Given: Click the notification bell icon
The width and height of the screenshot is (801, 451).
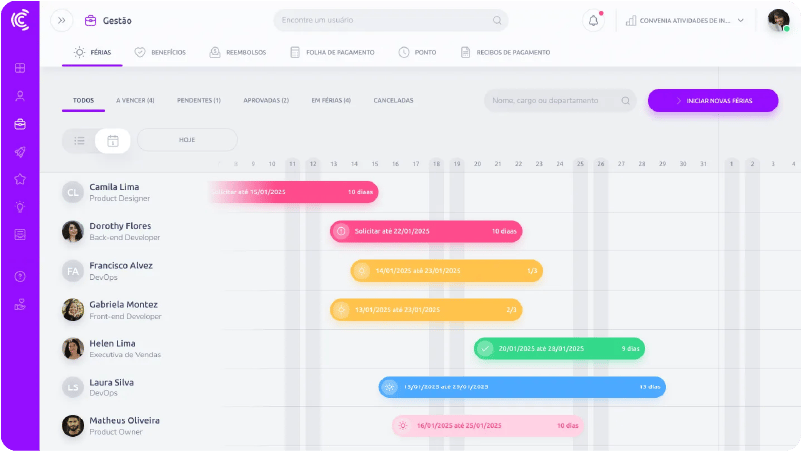Looking at the screenshot, I should (594, 20).
